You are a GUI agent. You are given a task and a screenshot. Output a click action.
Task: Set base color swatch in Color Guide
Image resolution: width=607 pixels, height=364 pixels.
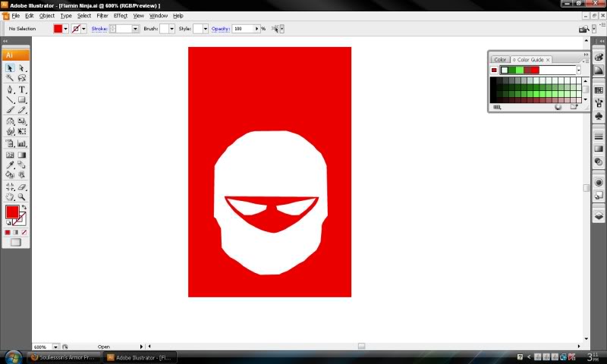494,70
